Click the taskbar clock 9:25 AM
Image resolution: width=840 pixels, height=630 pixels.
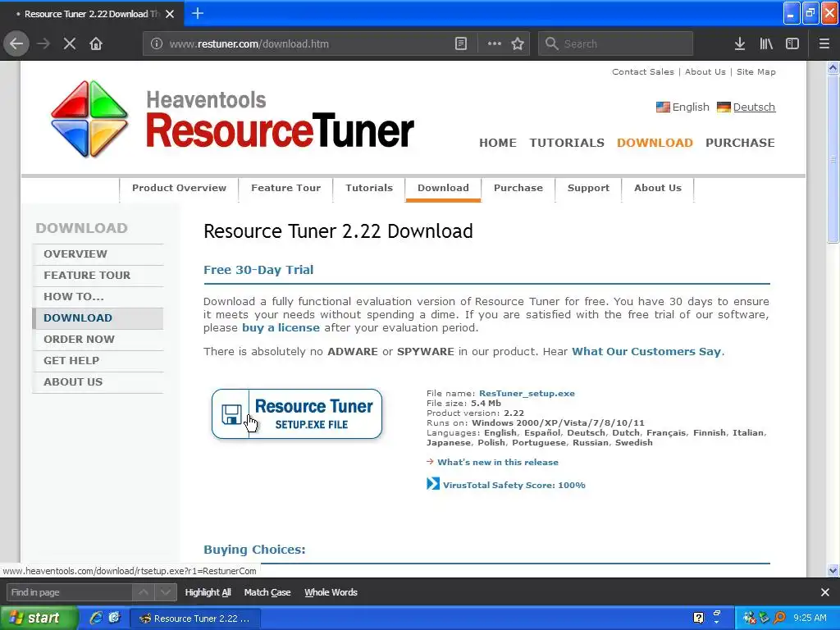click(x=810, y=618)
